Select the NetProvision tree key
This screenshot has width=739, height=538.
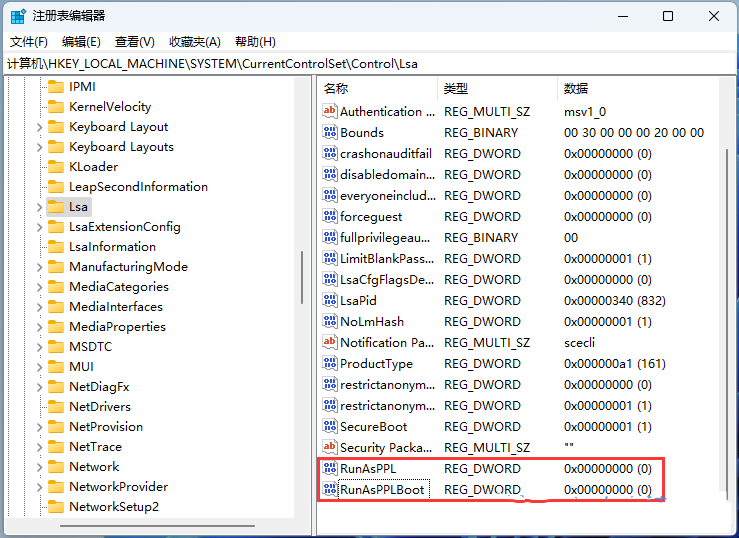click(106, 426)
